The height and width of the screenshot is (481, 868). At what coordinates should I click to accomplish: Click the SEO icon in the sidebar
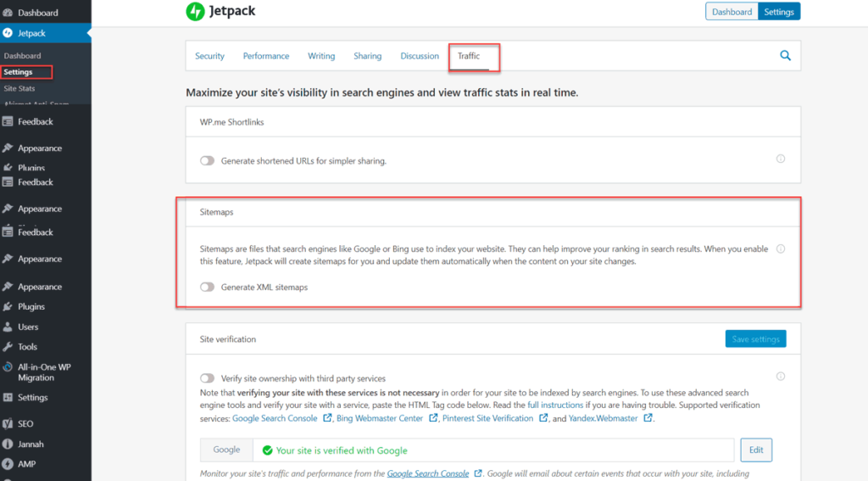[8, 424]
